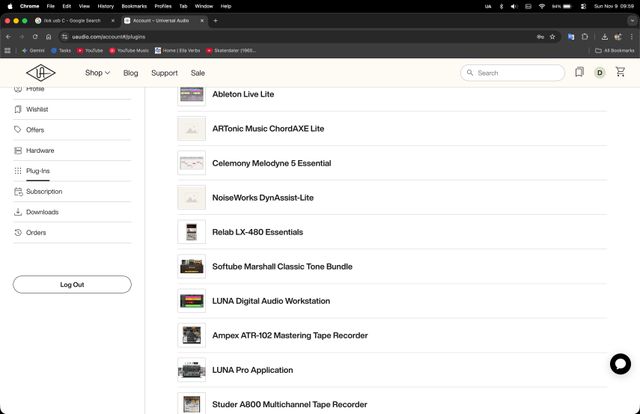Open the Sale link in header
This screenshot has height=414, width=640.
[x=198, y=73]
